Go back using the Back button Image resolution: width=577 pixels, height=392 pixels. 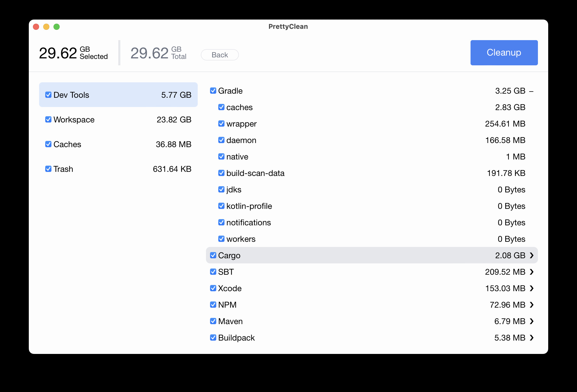(220, 55)
